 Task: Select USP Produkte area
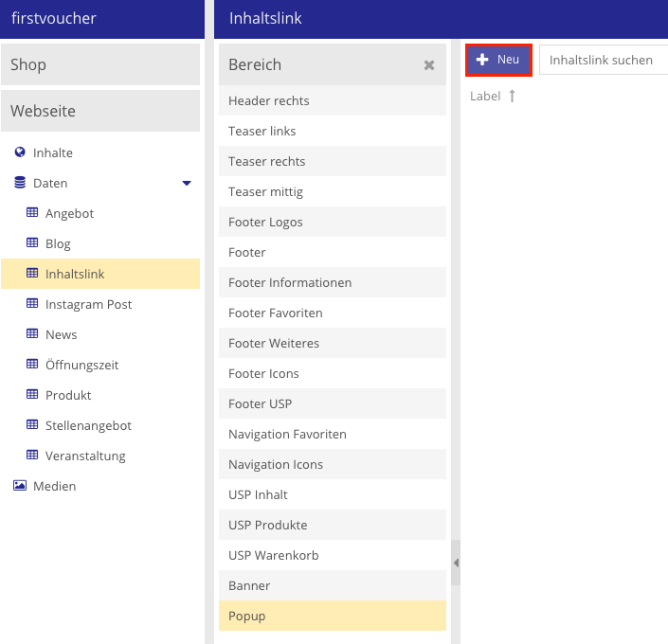(333, 525)
